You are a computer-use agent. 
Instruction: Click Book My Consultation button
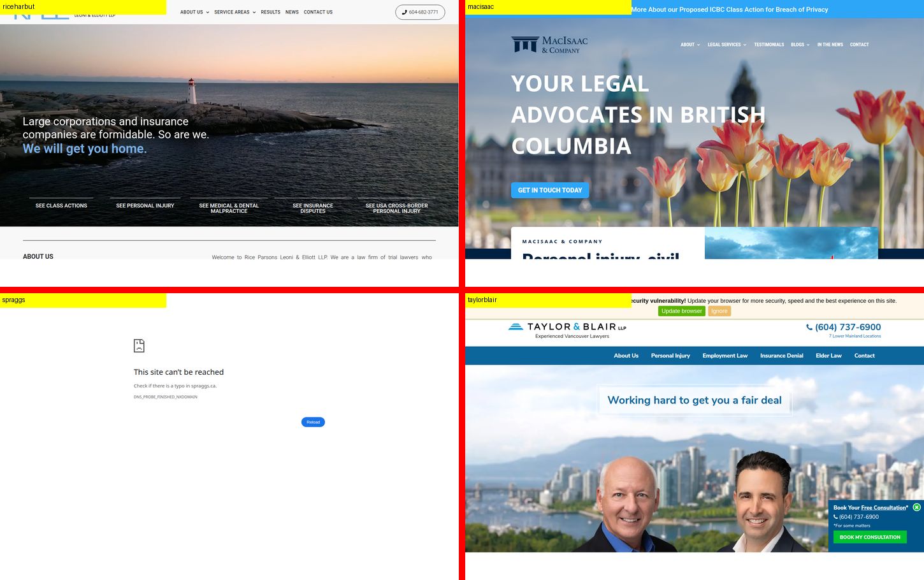coord(870,537)
